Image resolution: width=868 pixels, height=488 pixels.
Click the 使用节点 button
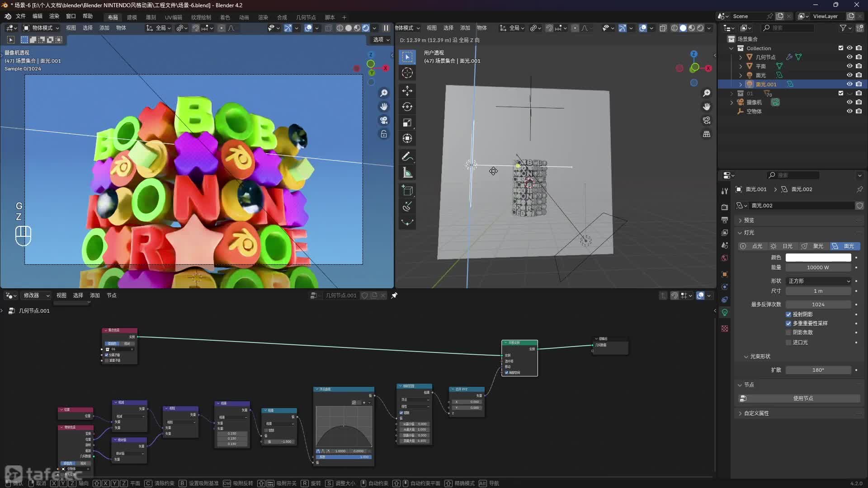point(799,399)
